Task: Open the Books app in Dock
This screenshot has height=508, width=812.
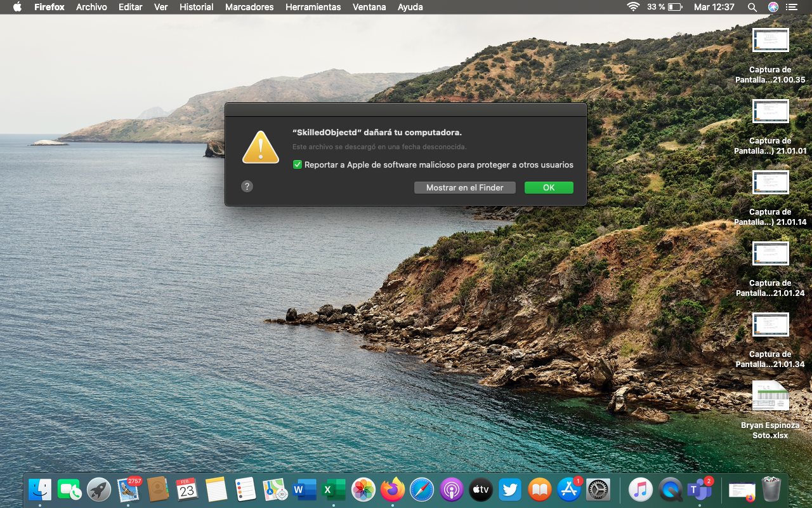Action: [x=540, y=490]
